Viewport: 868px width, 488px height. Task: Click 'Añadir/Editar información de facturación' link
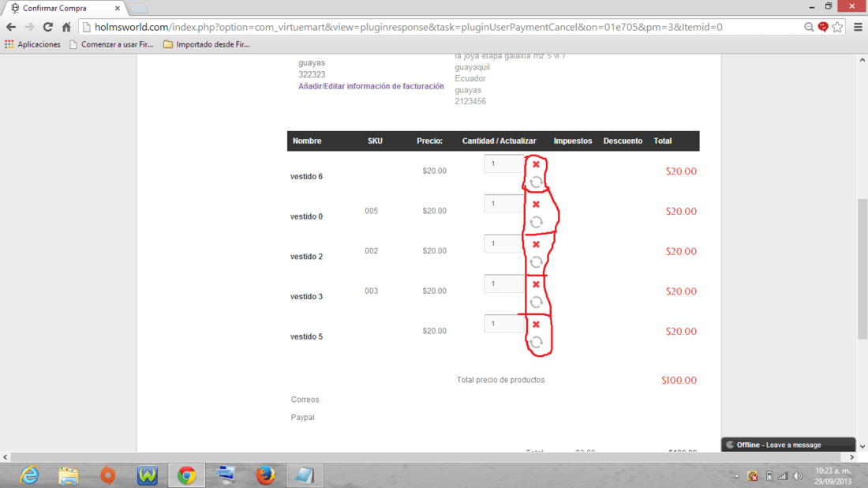click(371, 86)
